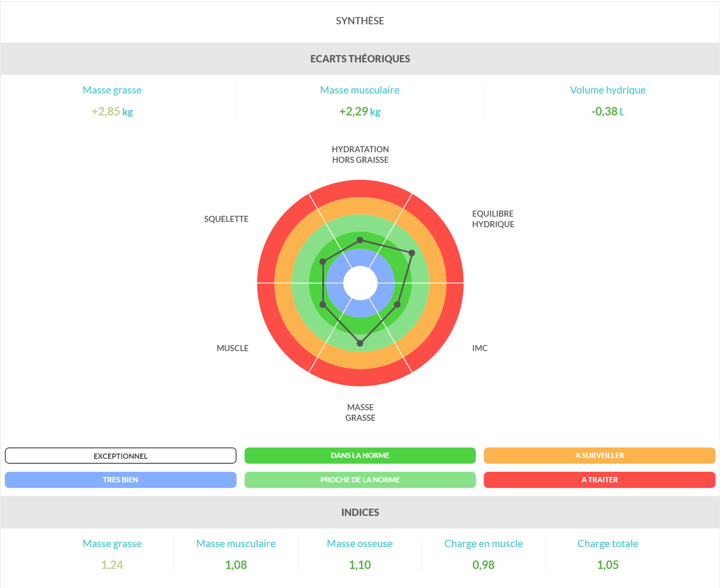Click the DANS LA NORME button
Viewport: 720px width, 588px height.
(360, 456)
